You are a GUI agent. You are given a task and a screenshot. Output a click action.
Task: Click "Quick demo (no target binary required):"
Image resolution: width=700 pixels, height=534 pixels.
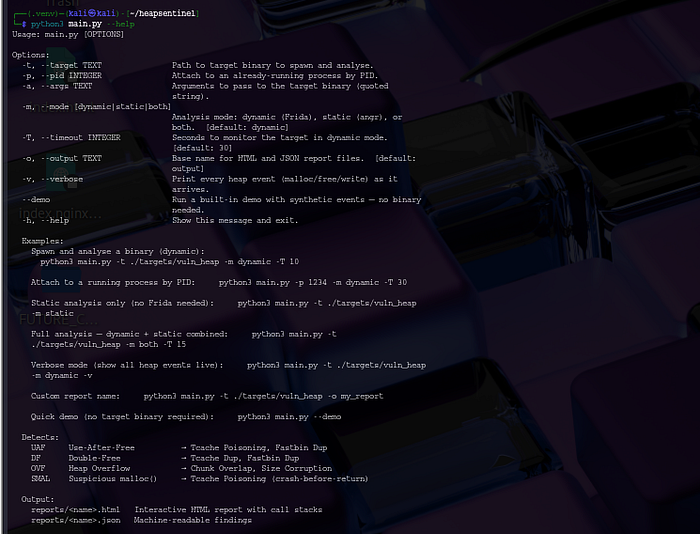122,417
